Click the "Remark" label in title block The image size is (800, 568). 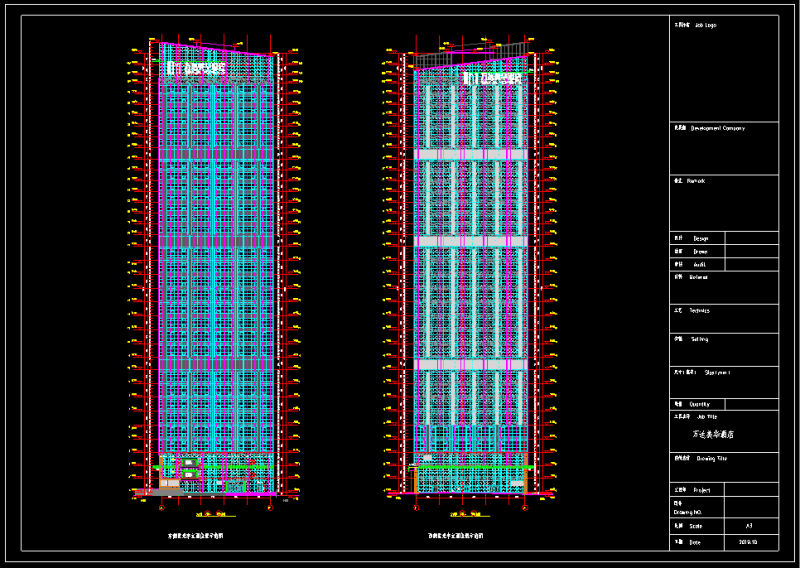tap(695, 181)
